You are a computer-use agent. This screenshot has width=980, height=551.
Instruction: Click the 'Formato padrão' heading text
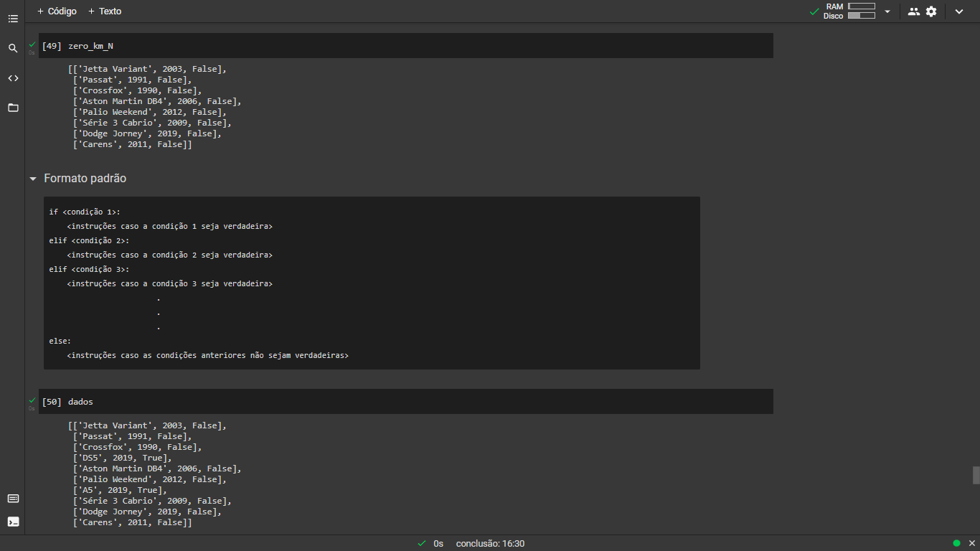click(85, 179)
